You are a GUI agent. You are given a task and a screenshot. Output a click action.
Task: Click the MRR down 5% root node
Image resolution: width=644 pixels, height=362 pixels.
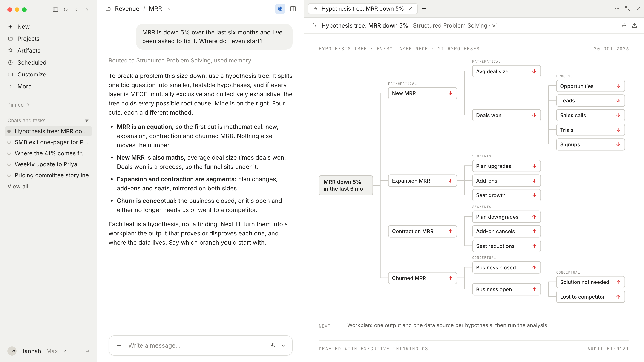(346, 185)
